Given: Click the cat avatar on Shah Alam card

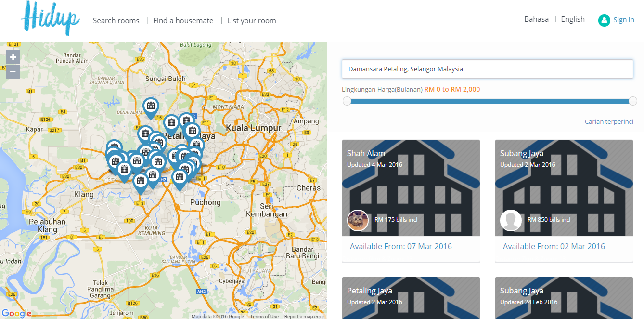Looking at the screenshot, I should click(x=358, y=220).
